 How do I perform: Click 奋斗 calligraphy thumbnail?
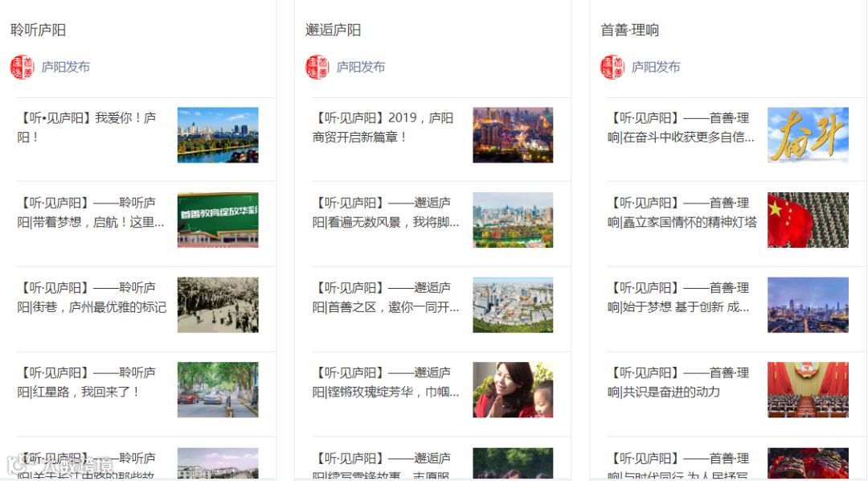coord(808,134)
